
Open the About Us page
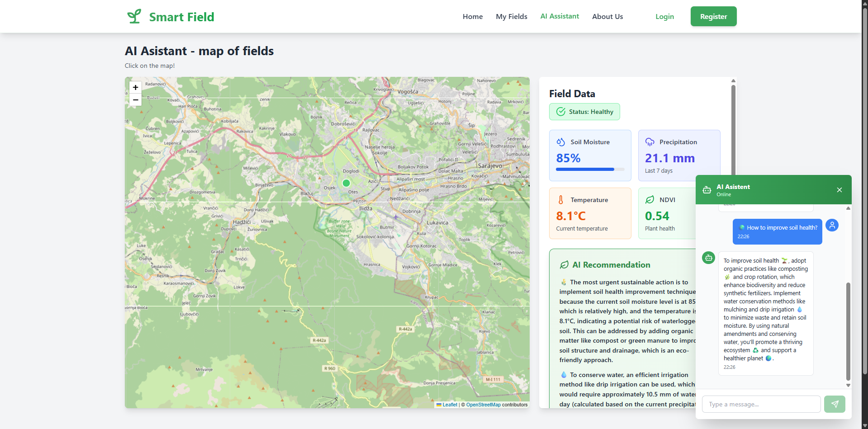pos(607,16)
